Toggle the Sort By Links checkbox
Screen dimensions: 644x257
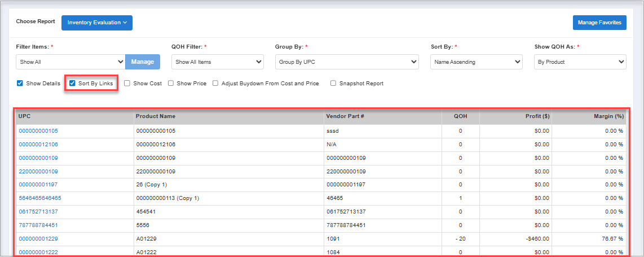pos(73,84)
